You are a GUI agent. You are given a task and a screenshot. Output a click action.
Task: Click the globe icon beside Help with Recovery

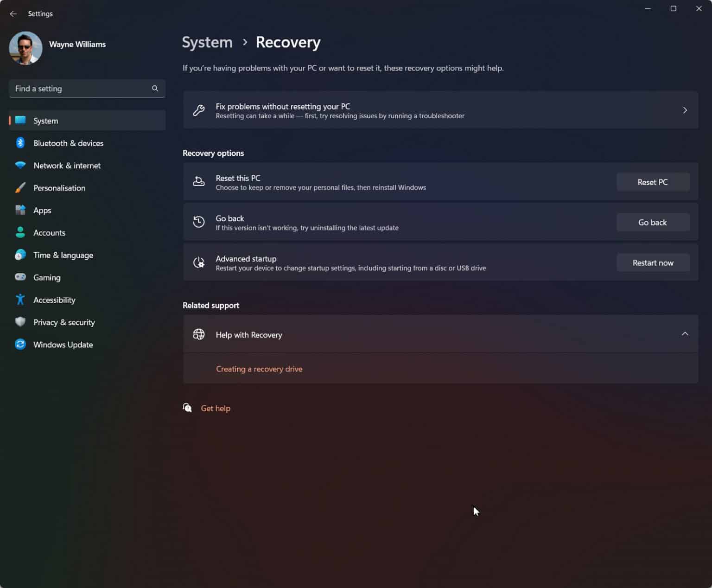(x=199, y=334)
